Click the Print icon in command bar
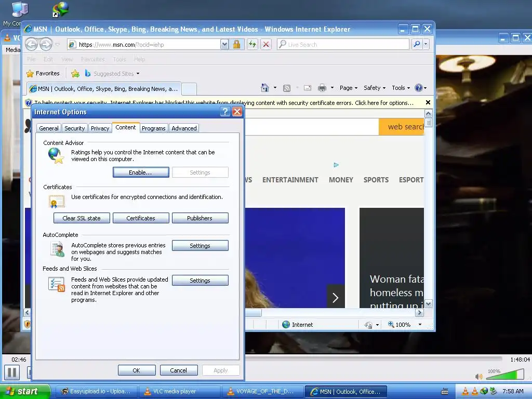 [322, 88]
